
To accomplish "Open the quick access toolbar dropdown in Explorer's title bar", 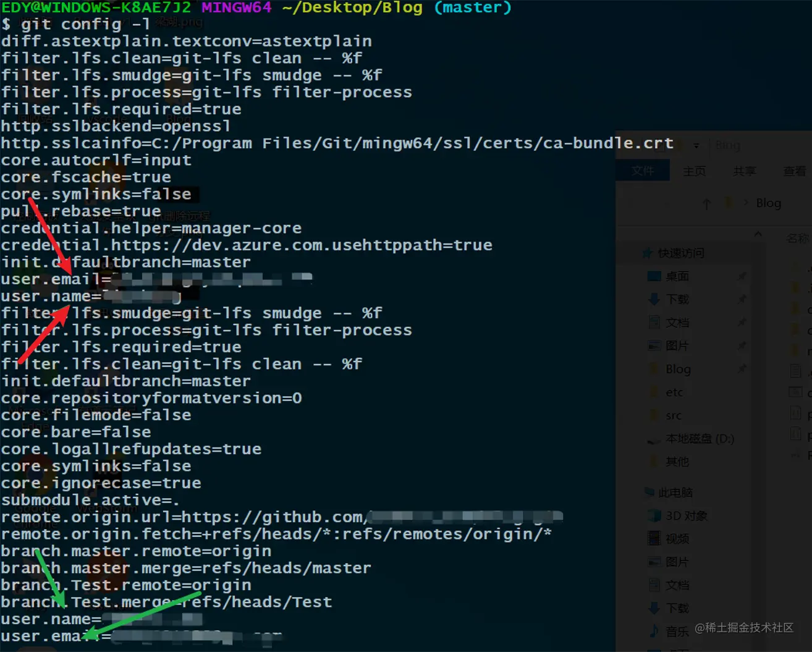I will click(696, 146).
